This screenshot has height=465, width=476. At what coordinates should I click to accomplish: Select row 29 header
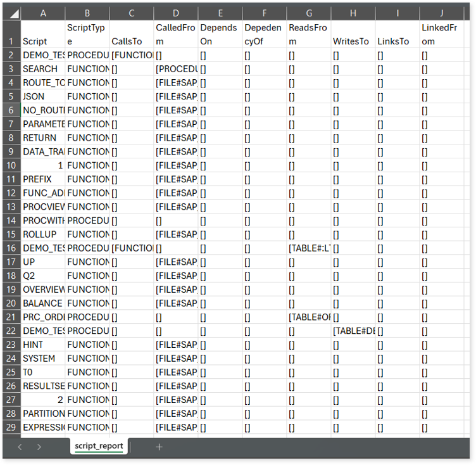(11, 427)
